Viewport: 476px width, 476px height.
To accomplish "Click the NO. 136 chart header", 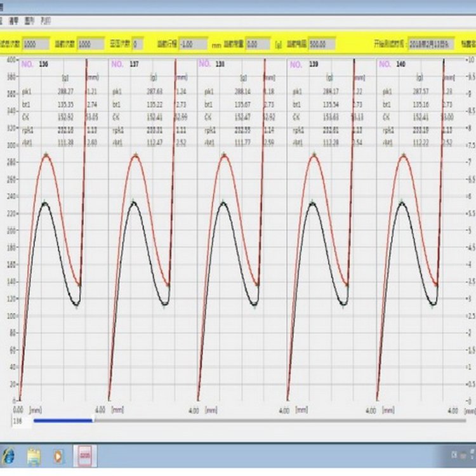I will click(34, 64).
